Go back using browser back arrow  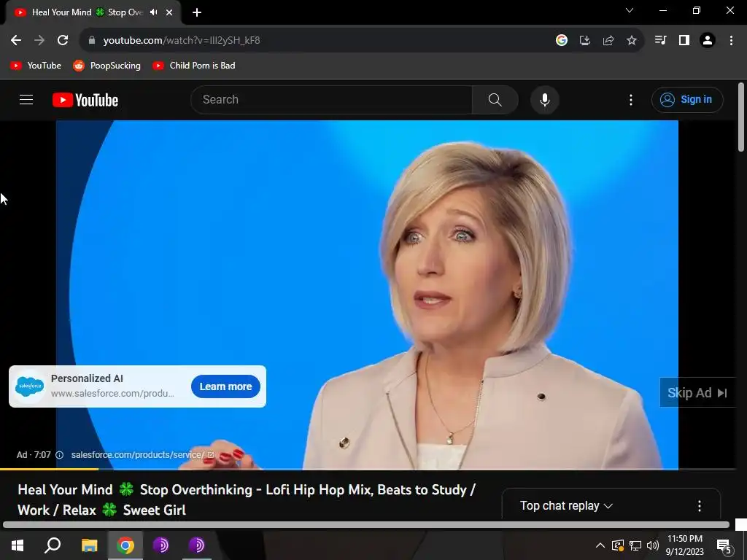[x=16, y=41]
